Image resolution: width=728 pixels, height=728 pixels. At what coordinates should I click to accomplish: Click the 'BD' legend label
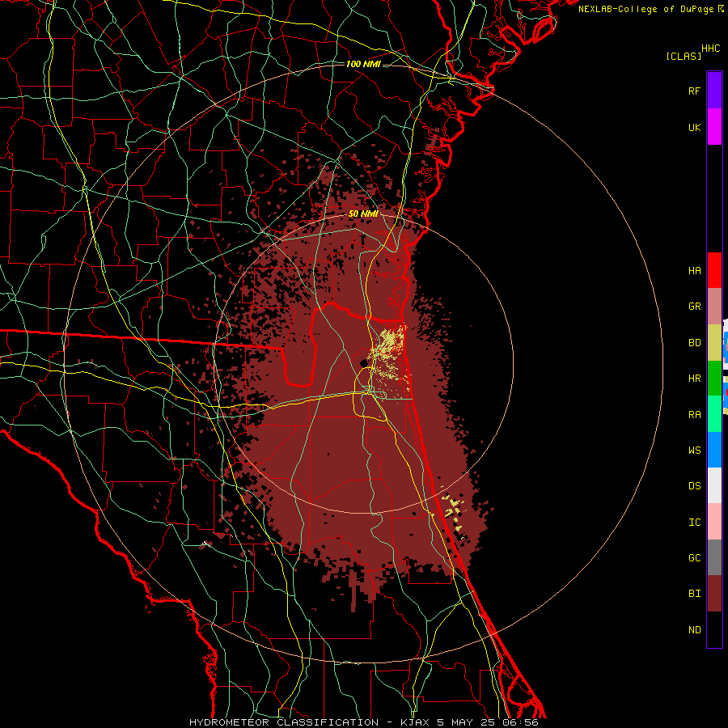pyautogui.click(x=694, y=343)
